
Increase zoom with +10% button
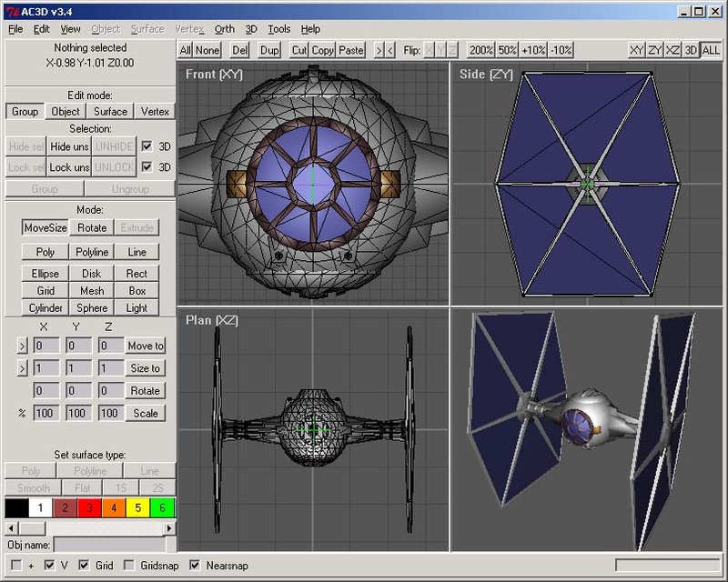[x=533, y=50]
